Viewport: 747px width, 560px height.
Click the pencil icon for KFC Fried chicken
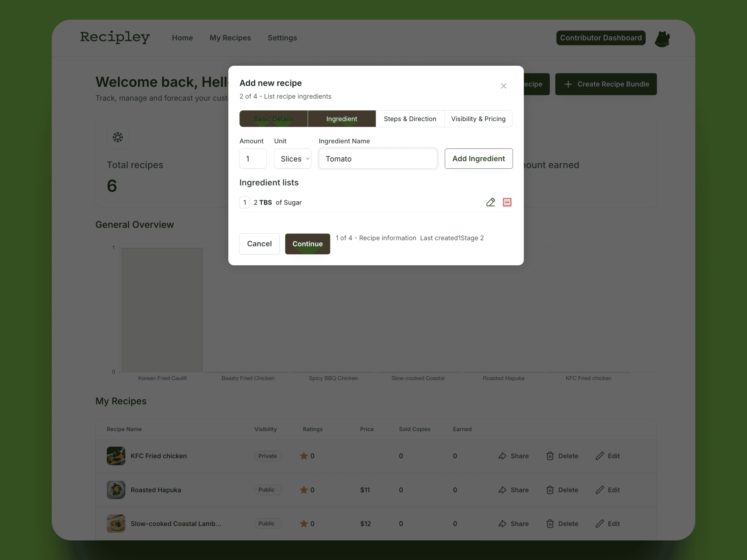(600, 456)
